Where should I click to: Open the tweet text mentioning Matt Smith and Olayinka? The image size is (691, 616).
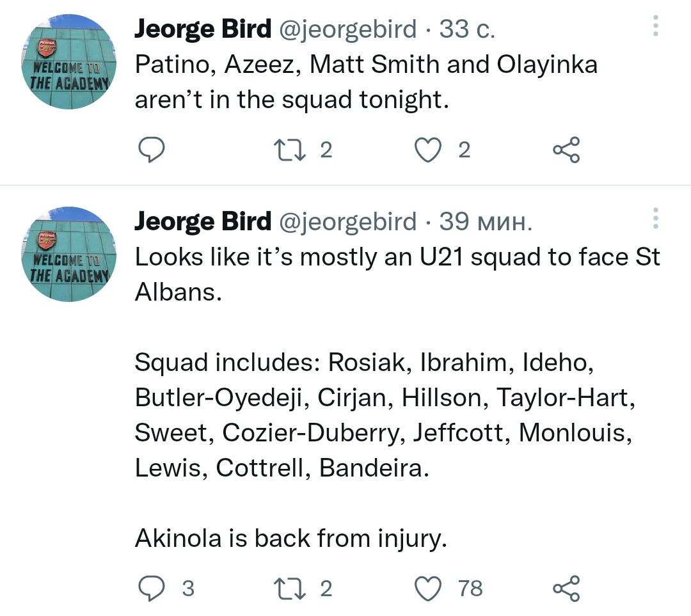point(365,82)
